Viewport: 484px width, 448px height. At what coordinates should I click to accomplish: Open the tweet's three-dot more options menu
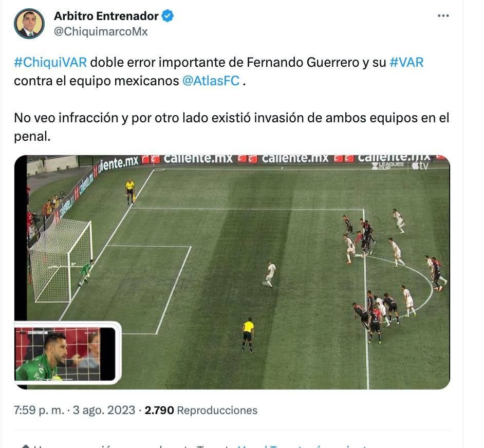tap(443, 16)
